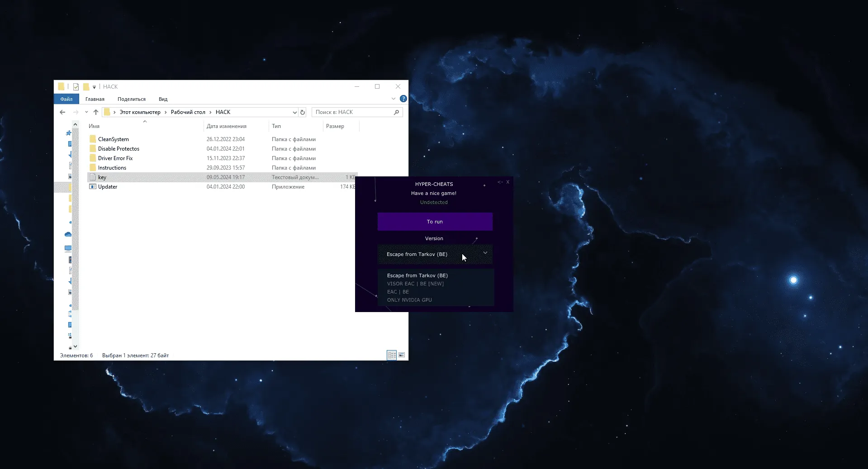Screen dimensions: 868x469
Task: Click the refresh button in address bar
Action: tap(303, 112)
